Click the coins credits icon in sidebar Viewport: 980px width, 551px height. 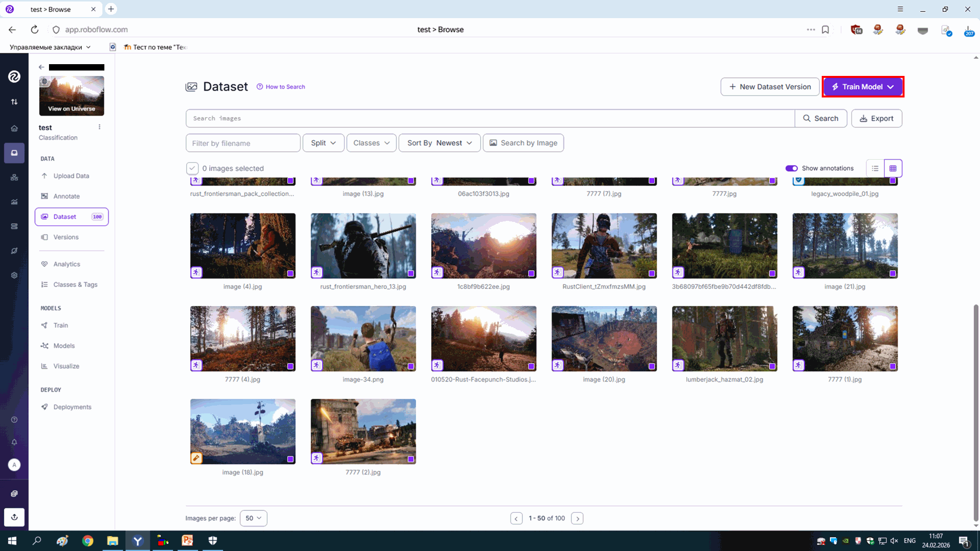click(x=14, y=493)
